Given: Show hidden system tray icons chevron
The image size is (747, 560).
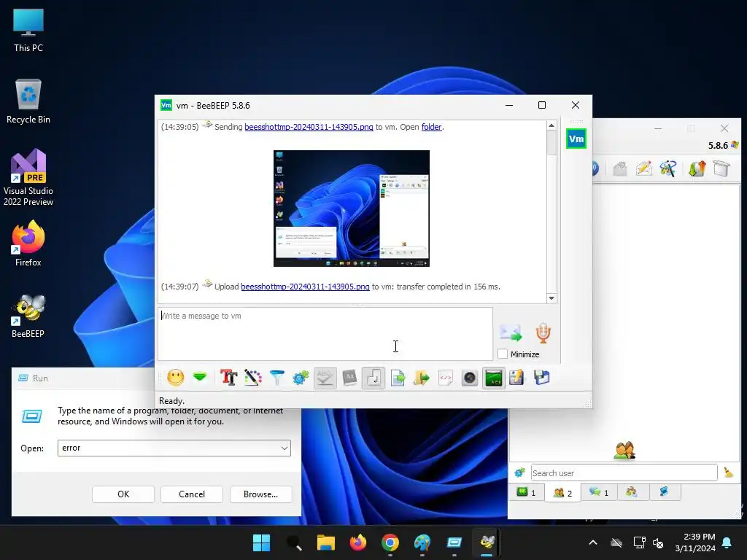Looking at the screenshot, I should (x=593, y=542).
